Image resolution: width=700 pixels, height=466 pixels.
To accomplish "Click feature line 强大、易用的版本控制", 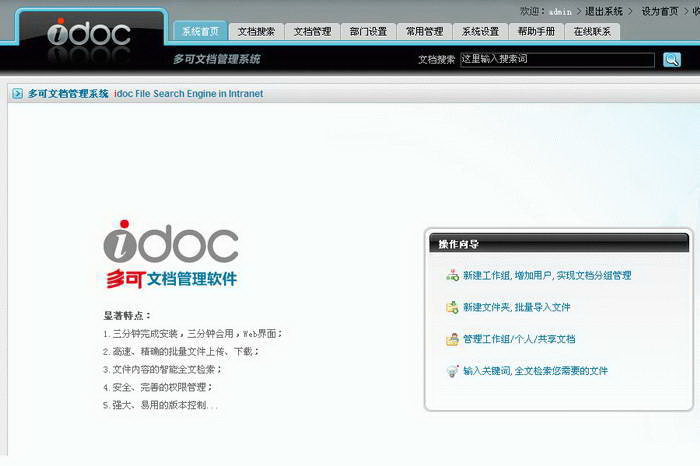I will pos(160,405).
